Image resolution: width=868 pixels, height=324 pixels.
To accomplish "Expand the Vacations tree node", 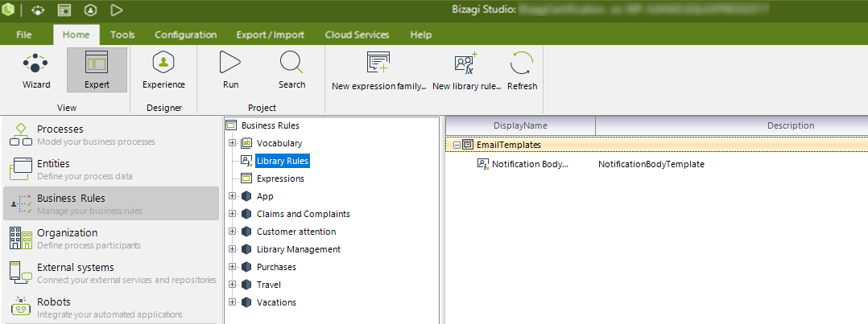I will click(x=232, y=302).
